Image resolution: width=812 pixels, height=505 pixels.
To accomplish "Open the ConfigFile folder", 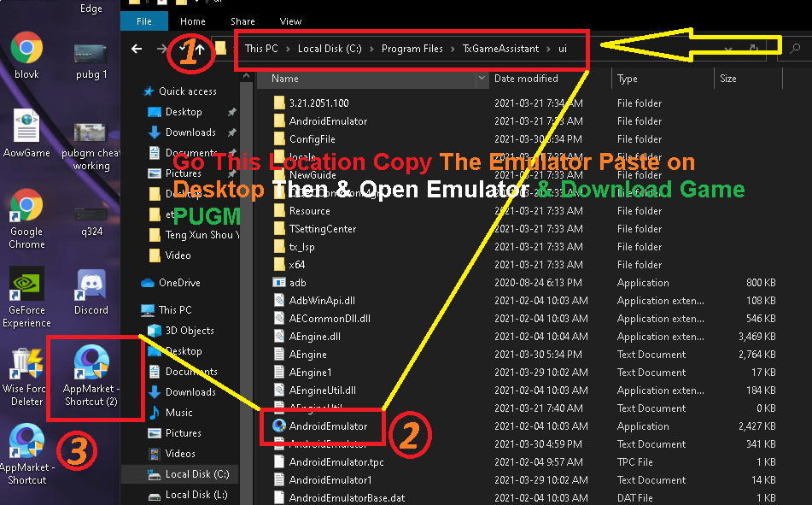I will [312, 139].
